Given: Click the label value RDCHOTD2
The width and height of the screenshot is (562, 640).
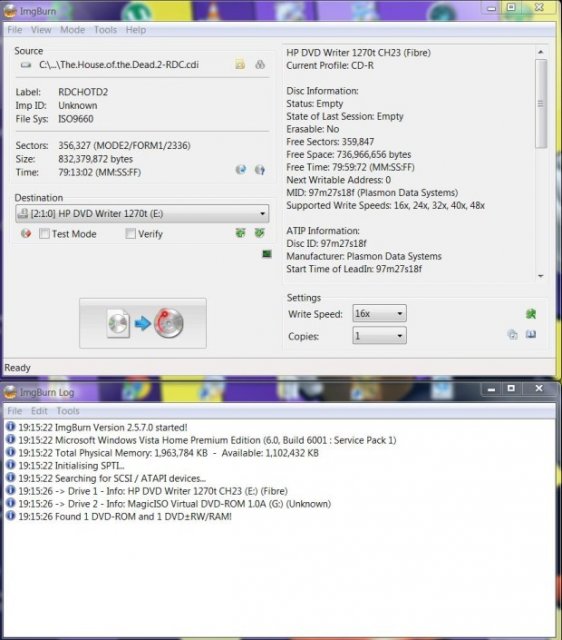Looking at the screenshot, I should pyautogui.click(x=83, y=92).
